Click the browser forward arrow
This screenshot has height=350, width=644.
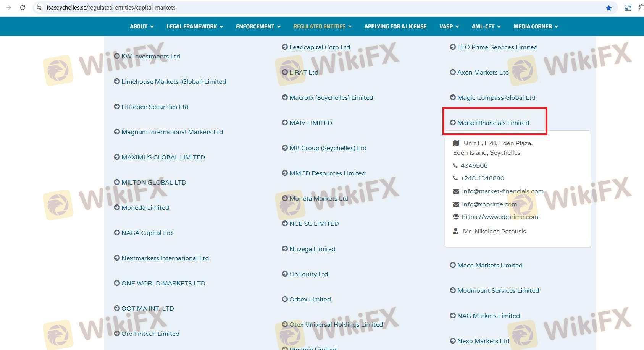(x=9, y=8)
